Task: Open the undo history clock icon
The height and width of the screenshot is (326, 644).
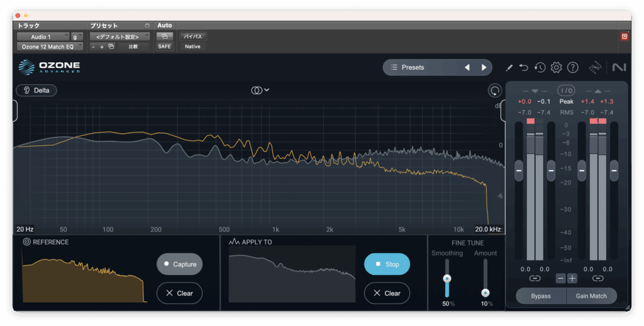Action: pyautogui.click(x=540, y=67)
